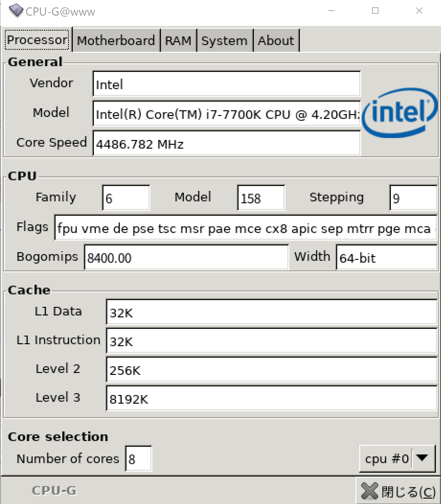Click the Flags field starting with fpu

coord(246,228)
